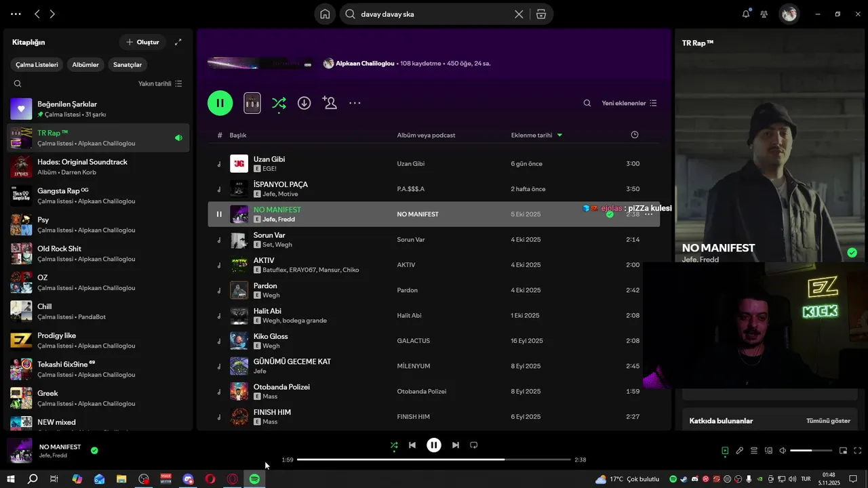Open Hades: Original Soundtrack album
Image resolution: width=868 pixels, height=488 pixels.
click(x=99, y=167)
